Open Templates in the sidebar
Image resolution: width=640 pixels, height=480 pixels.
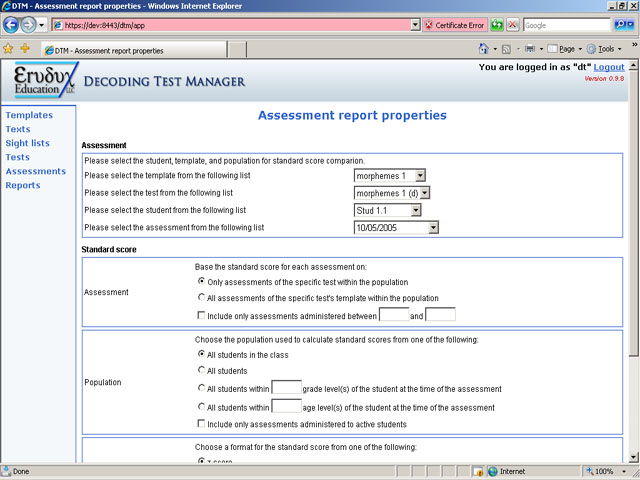click(x=29, y=115)
